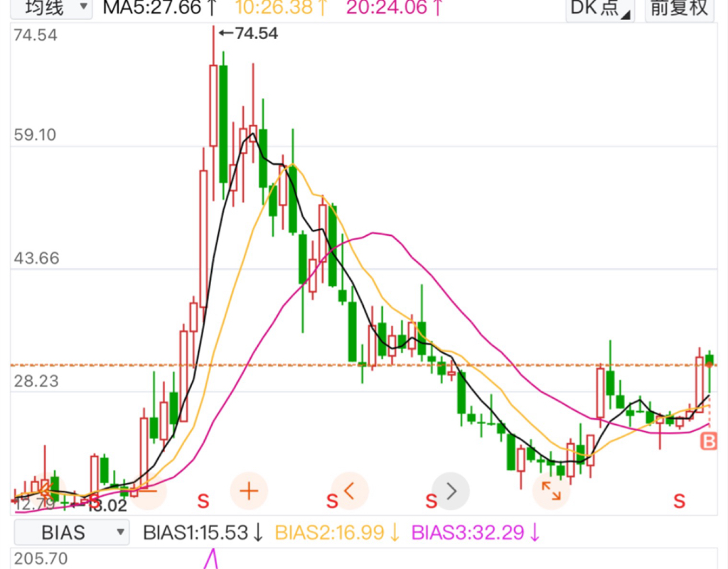The image size is (728, 569).
Task: Click the 28.23 axis label
Action: point(36,381)
